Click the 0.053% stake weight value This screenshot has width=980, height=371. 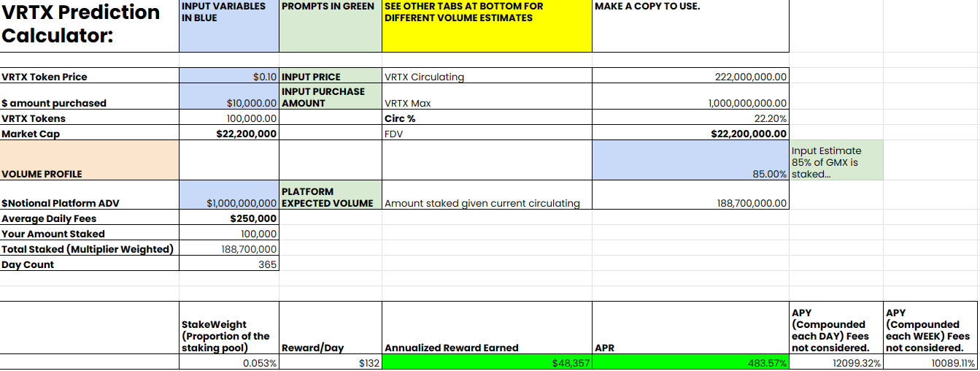click(229, 363)
